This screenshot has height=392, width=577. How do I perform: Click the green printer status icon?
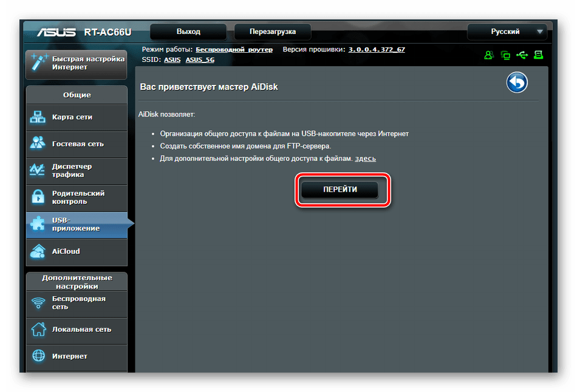[538, 55]
